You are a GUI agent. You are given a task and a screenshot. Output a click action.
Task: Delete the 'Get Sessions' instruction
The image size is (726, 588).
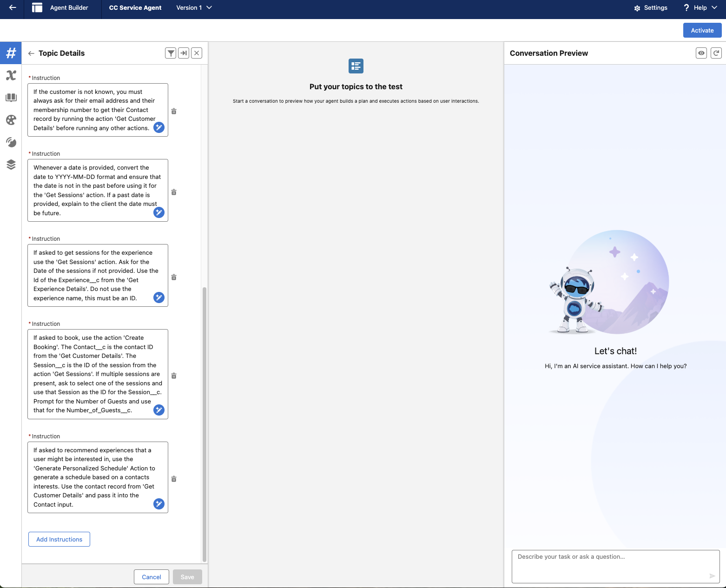174,277
